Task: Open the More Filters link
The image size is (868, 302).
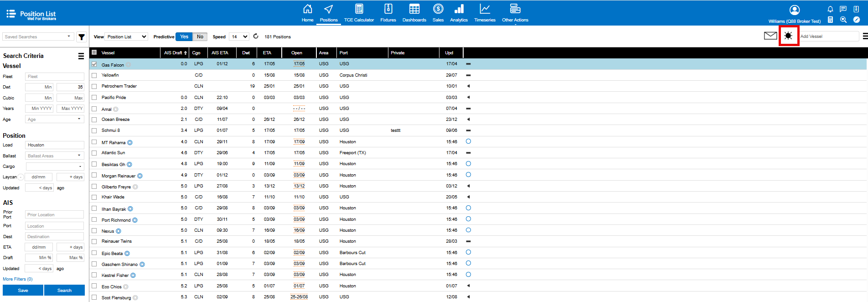Action: 18,279
